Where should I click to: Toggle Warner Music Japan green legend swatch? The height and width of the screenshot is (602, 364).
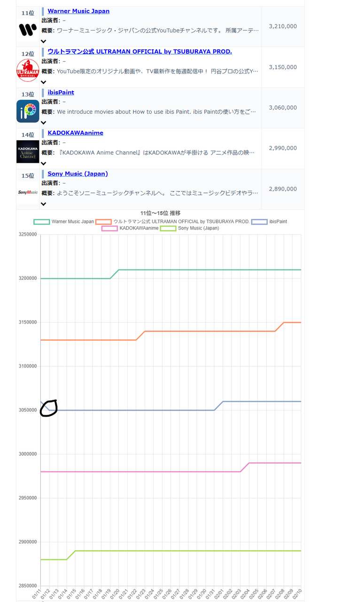click(42, 222)
